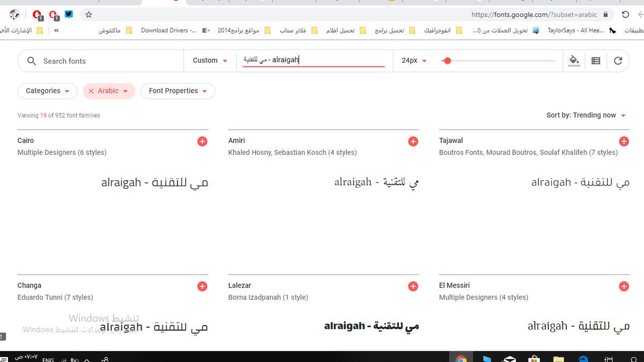Add the Lalezar font to selection
Screen dimensions: 644x362
click(x=413, y=286)
